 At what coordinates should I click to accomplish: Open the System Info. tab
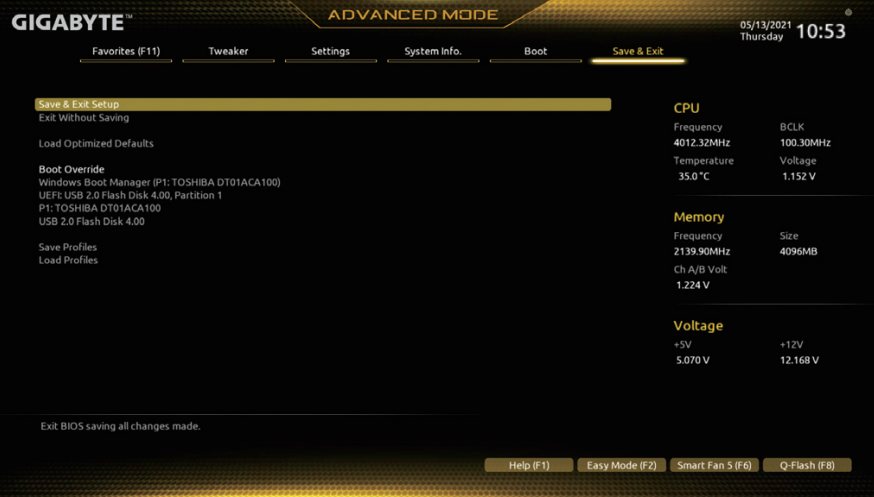pyautogui.click(x=433, y=51)
